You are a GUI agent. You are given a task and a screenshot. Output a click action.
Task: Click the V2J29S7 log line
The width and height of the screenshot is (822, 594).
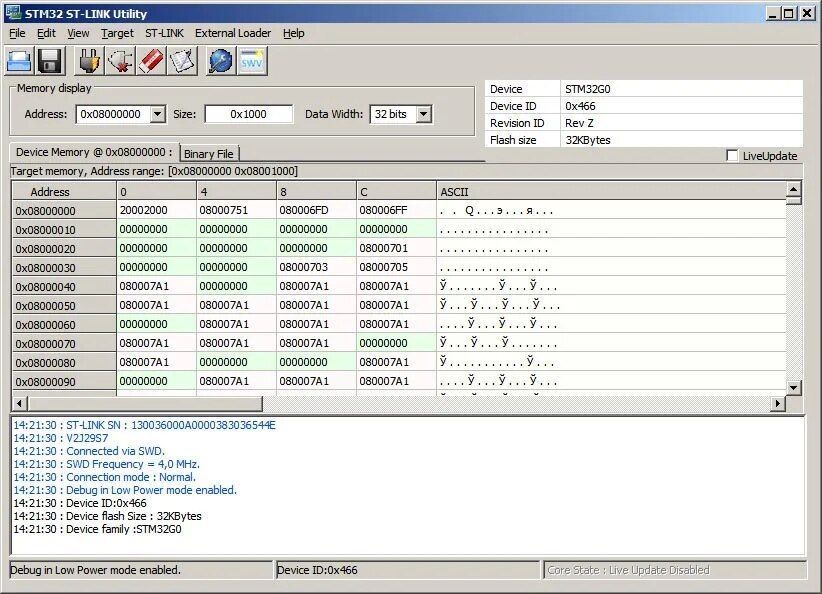point(61,438)
